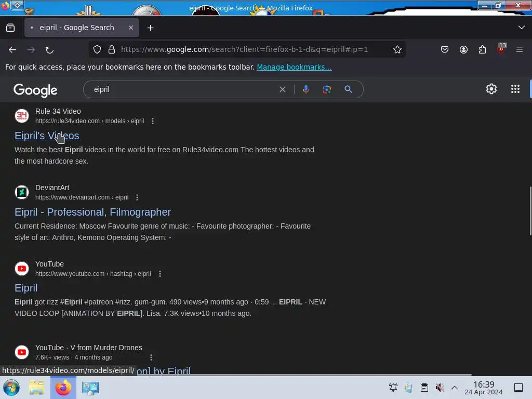Open more options for DeviantArt result
The image size is (532, 399).
[137, 197]
